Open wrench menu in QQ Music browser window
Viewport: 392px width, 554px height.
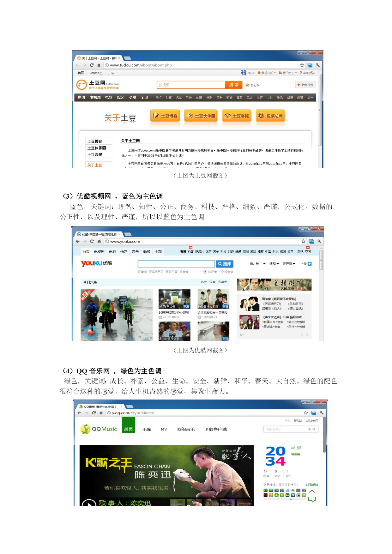coord(321,413)
